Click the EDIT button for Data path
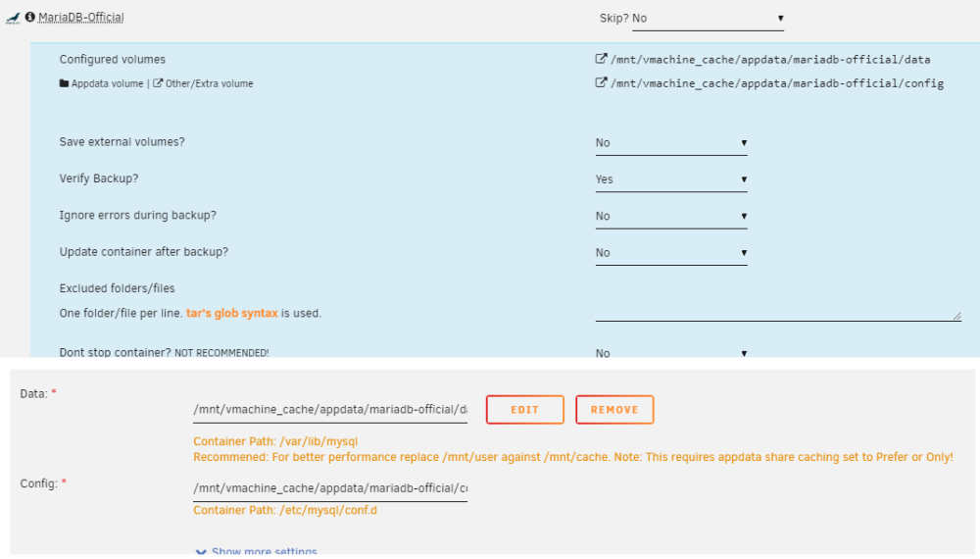This screenshot has width=980, height=559. coord(525,410)
